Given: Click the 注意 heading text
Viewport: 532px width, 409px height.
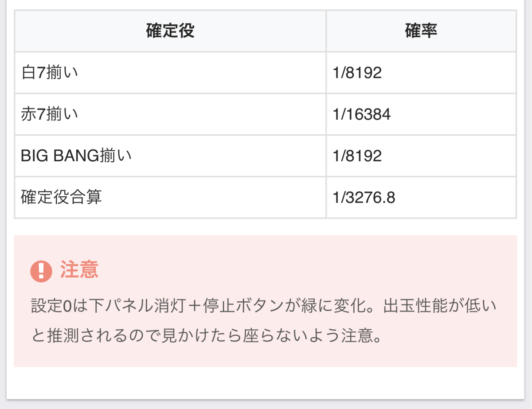Looking at the screenshot, I should point(79,270).
